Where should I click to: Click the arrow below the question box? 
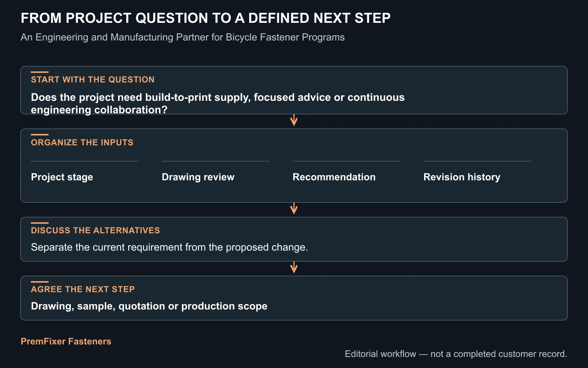click(294, 120)
